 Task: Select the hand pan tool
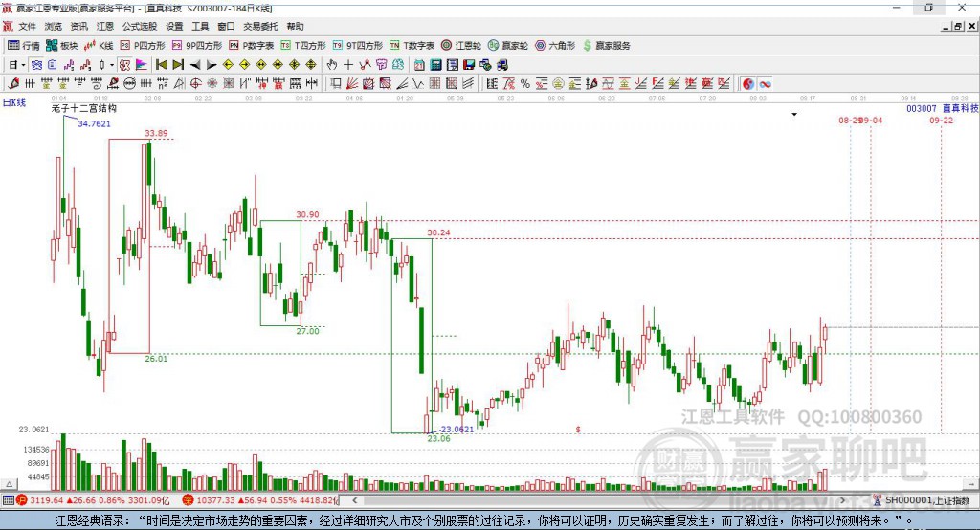pyautogui.click(x=331, y=65)
